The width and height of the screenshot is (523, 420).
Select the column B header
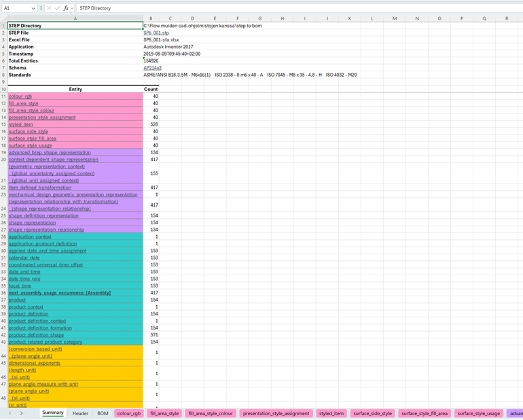click(x=151, y=18)
